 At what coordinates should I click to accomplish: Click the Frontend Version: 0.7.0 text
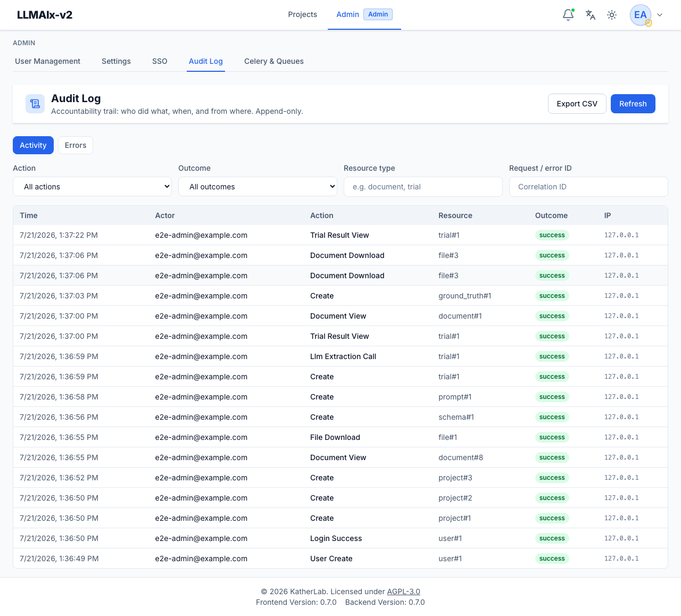(296, 602)
